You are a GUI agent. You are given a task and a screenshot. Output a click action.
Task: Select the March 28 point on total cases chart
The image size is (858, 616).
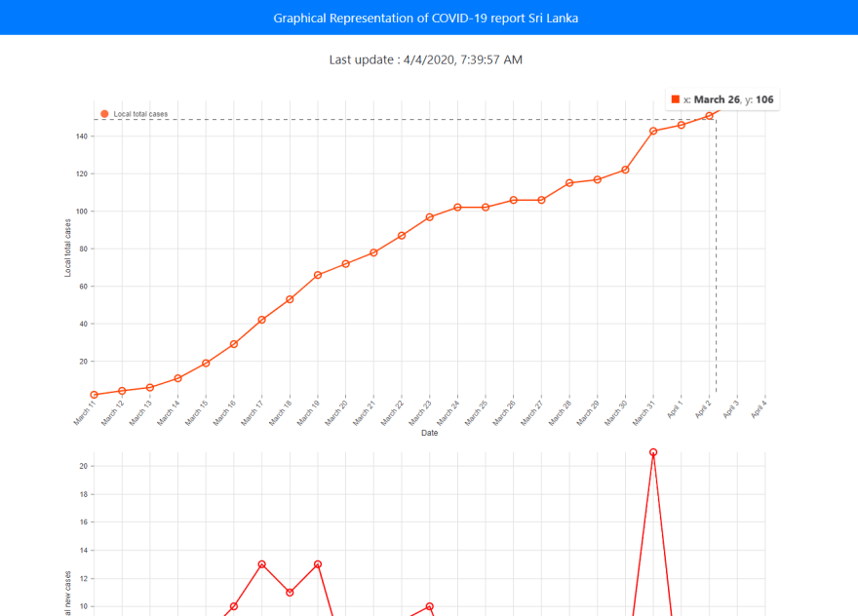(569, 182)
